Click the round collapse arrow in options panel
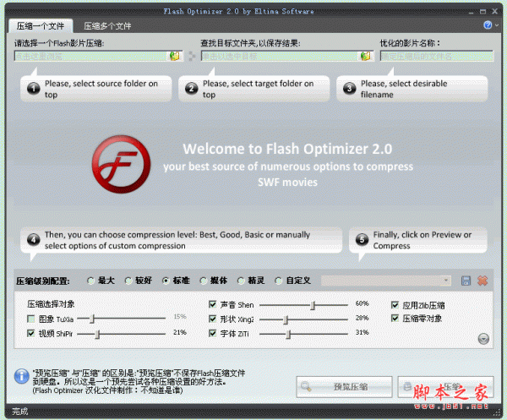This screenshot has height=420, width=507. 483,339
